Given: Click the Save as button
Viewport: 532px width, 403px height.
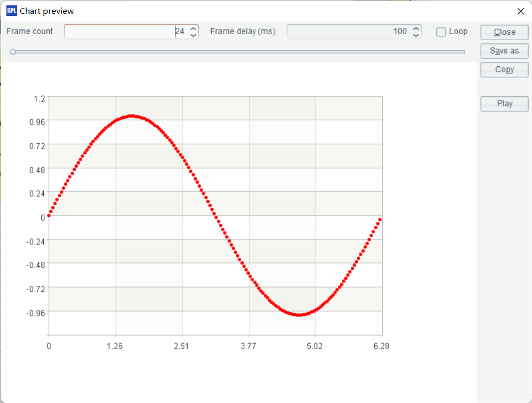Looking at the screenshot, I should coord(504,51).
